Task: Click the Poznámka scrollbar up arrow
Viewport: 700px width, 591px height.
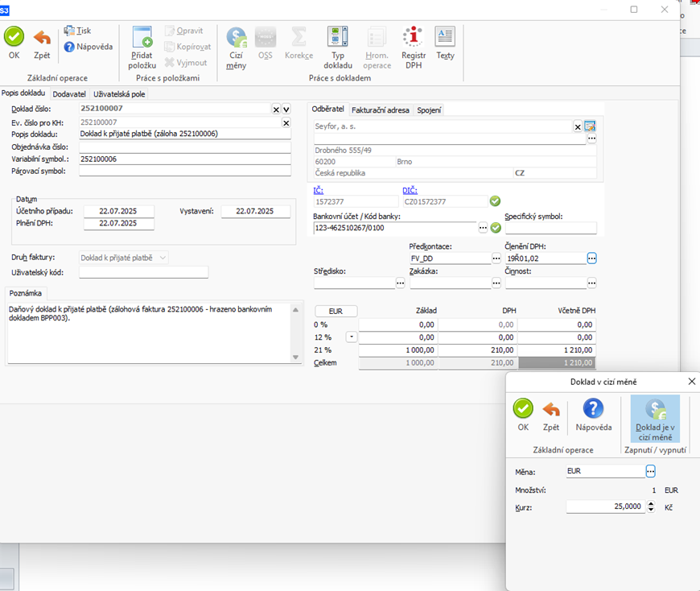Action: tap(295, 309)
